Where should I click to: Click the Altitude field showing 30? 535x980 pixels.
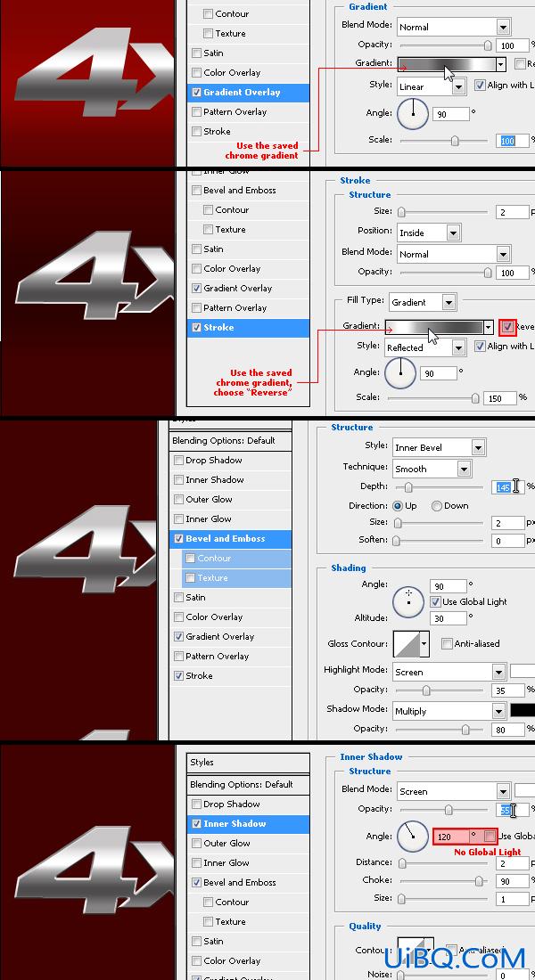click(448, 618)
